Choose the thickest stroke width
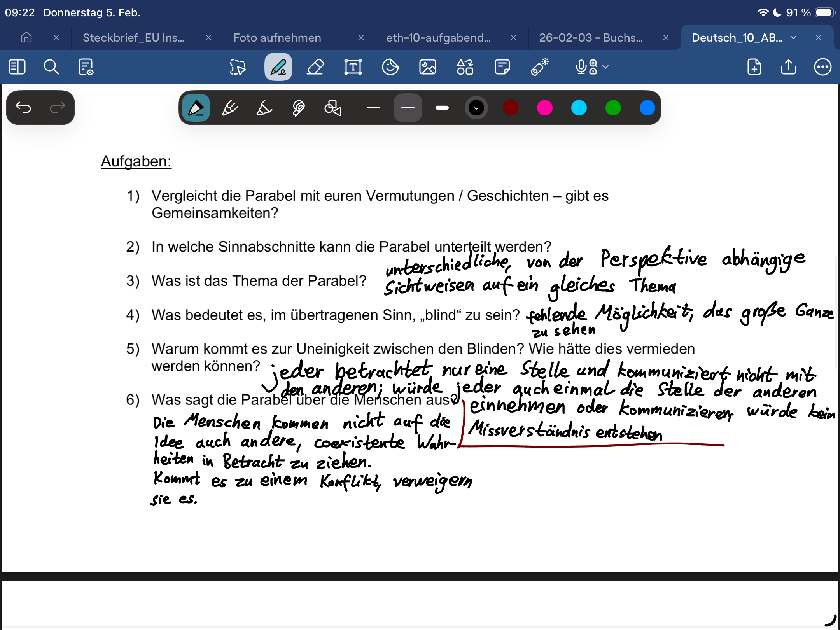Screen dimensions: 840x630 coord(442,108)
